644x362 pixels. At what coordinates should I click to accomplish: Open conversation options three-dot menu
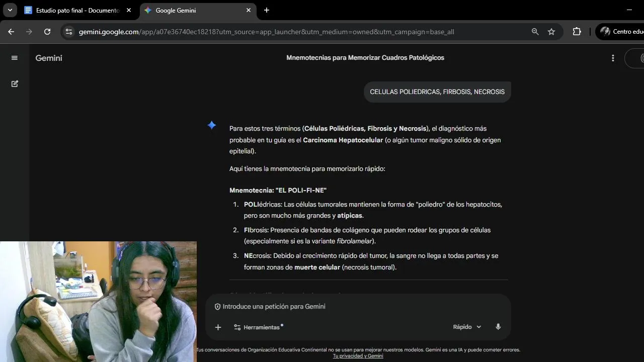(x=613, y=58)
